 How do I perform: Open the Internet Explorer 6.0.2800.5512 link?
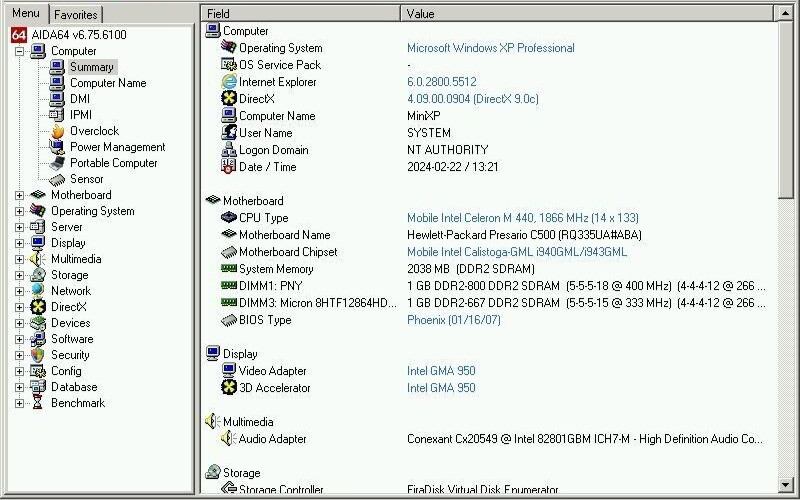tap(442, 82)
